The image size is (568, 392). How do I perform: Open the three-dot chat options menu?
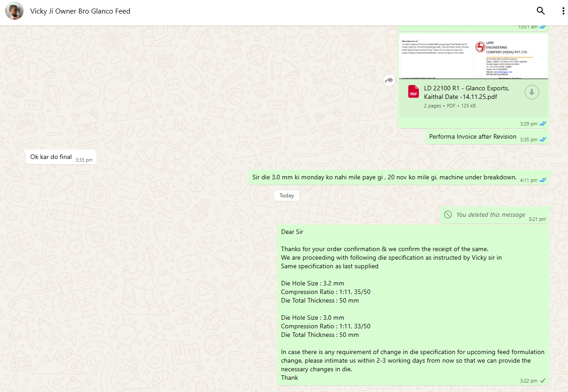(x=563, y=11)
